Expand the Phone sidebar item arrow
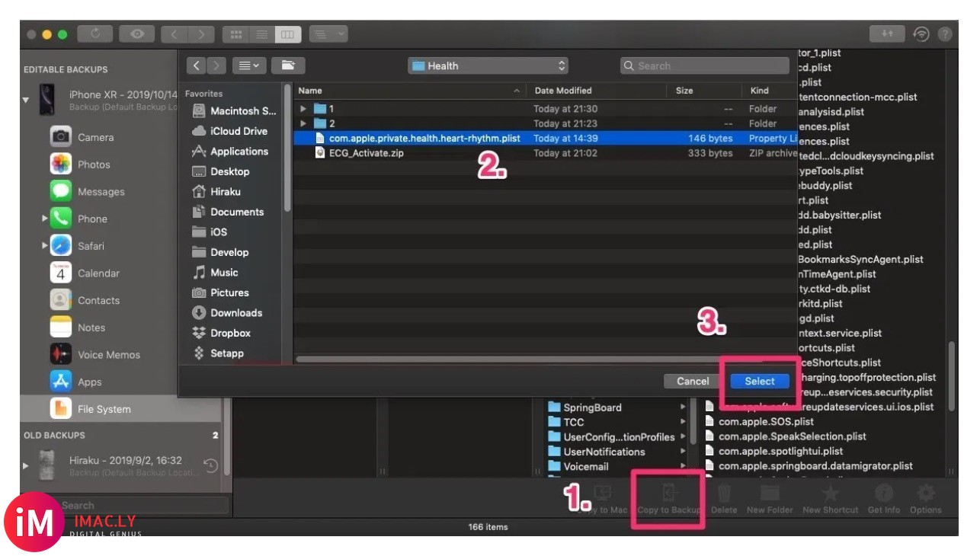The image size is (980, 556). (x=44, y=219)
